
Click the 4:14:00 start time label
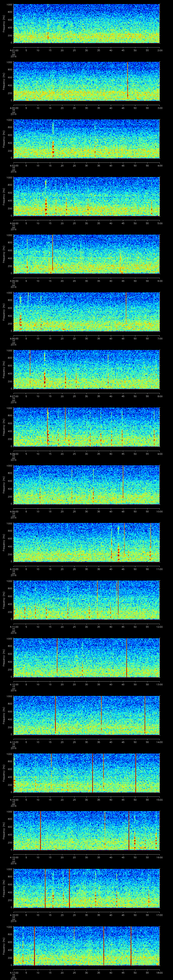(x=14, y=799)
